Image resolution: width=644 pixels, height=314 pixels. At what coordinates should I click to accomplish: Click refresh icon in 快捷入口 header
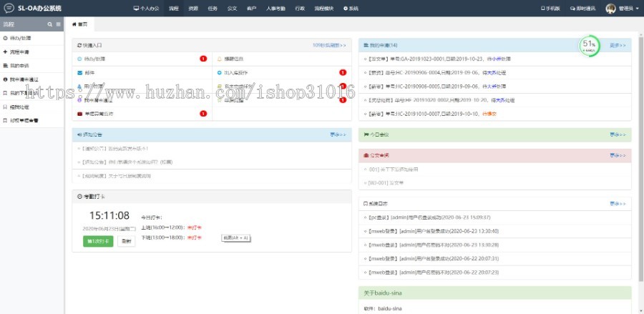[x=79, y=45]
